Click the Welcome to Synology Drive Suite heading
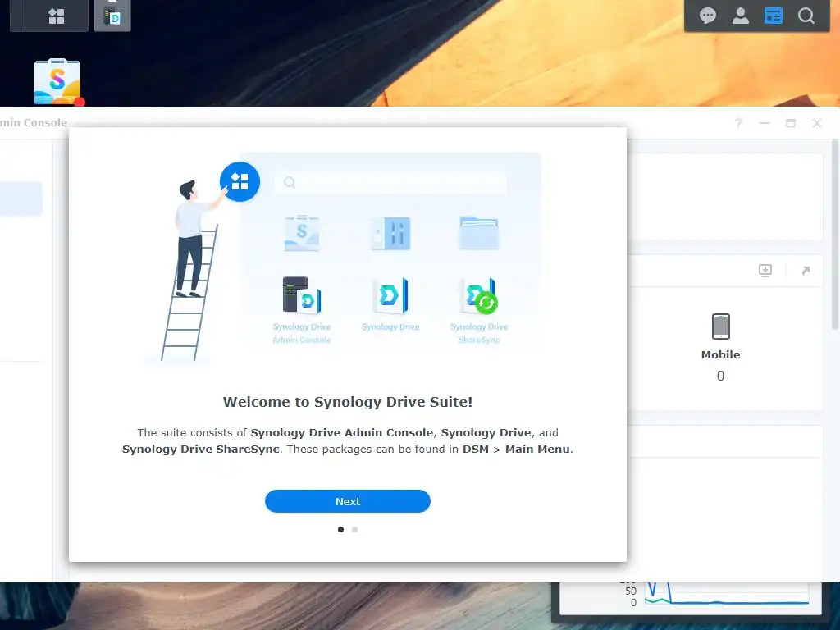The image size is (840, 630). [x=348, y=402]
